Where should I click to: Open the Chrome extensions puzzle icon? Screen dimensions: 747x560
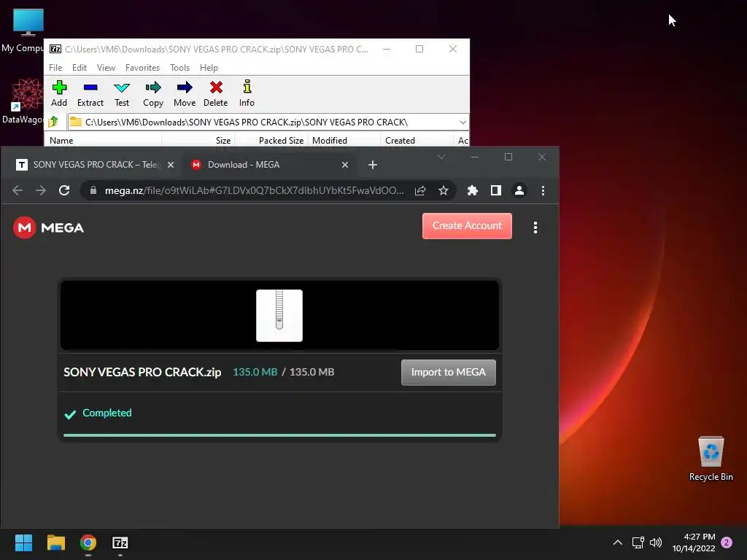472,190
